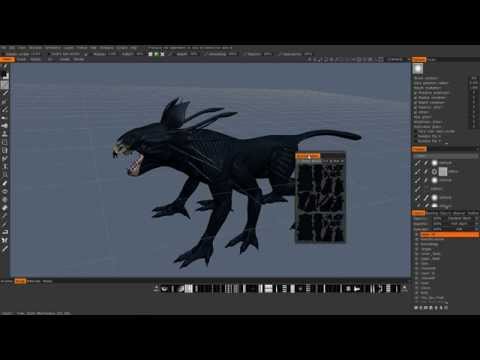Select the orange tab in the bottom shelf bar
Screen dimensions: 480x360
[x=20, y=281]
